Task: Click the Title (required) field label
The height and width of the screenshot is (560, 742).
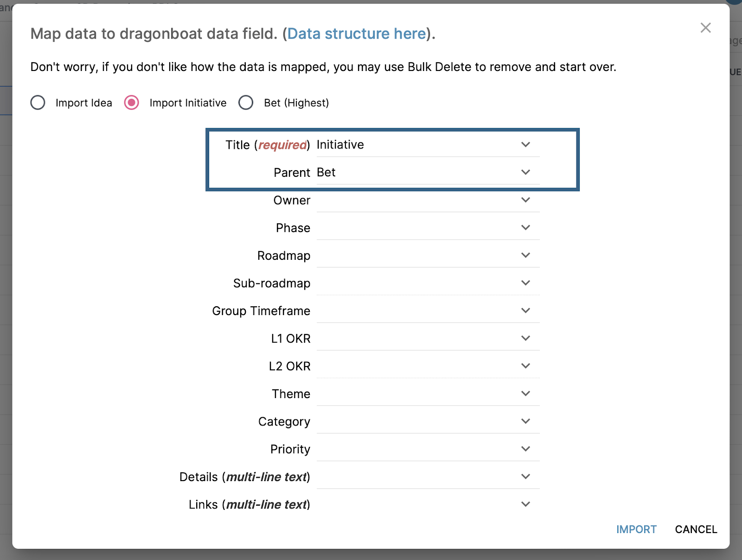Action: click(x=268, y=145)
